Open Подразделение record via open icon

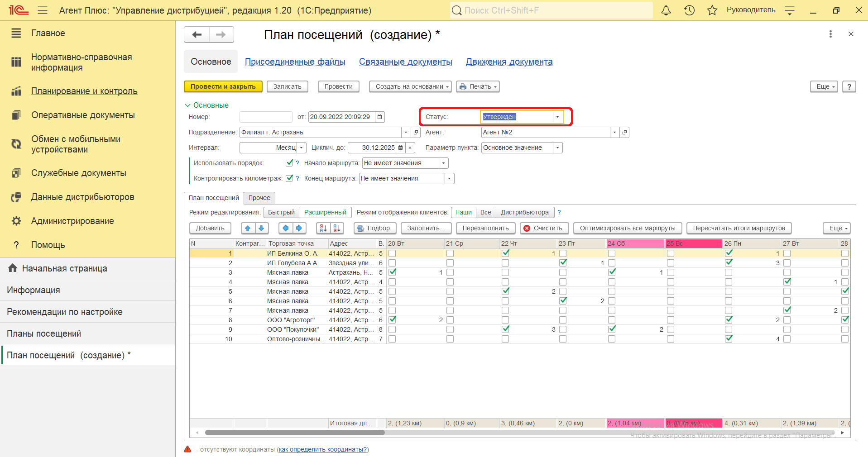pos(416,132)
